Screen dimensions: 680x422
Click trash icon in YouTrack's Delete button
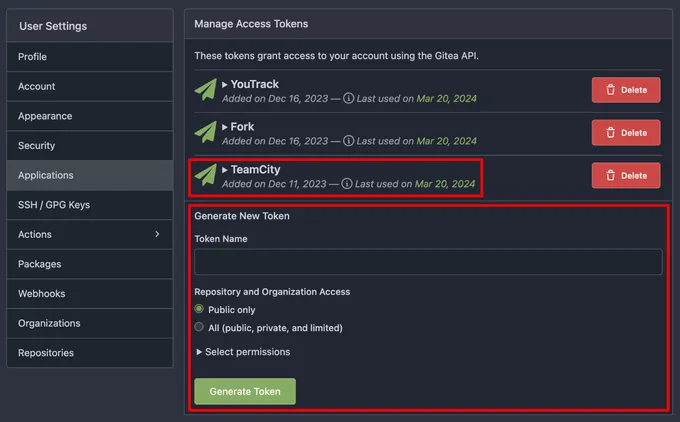[x=610, y=90]
